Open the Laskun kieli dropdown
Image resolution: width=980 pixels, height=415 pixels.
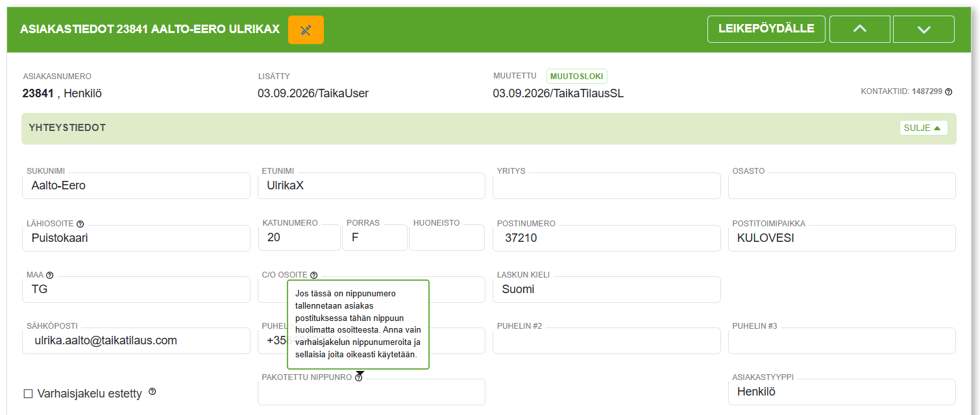[607, 289]
